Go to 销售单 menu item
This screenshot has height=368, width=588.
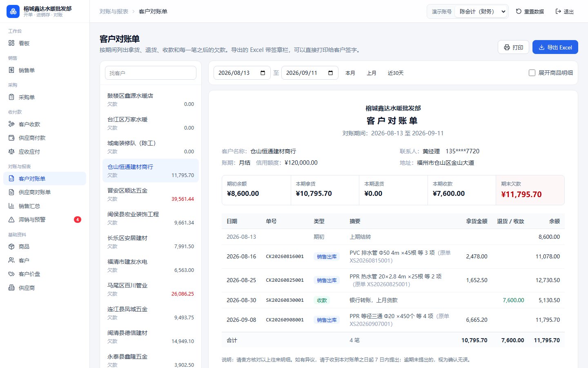coord(45,70)
